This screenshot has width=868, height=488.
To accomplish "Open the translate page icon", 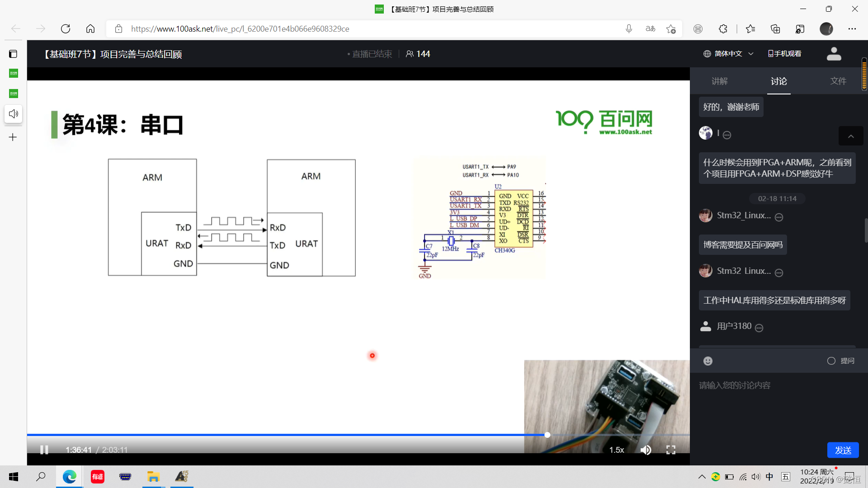I will 650,29.
